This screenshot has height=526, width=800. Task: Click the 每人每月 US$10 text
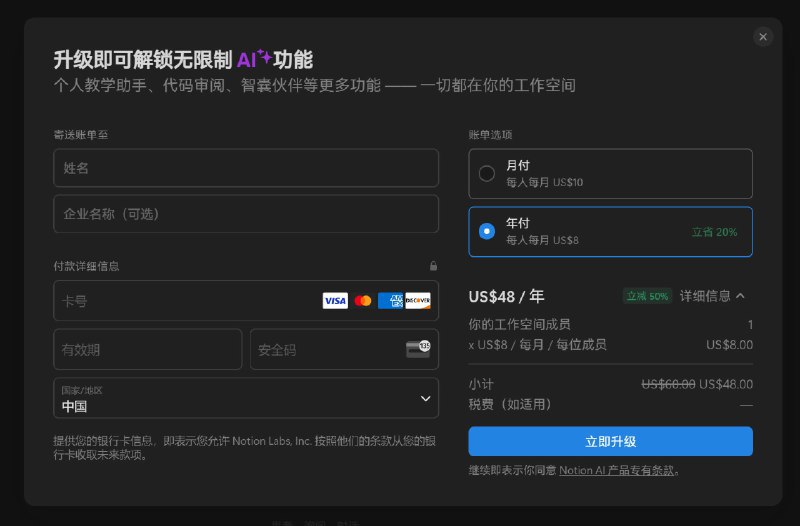544,182
